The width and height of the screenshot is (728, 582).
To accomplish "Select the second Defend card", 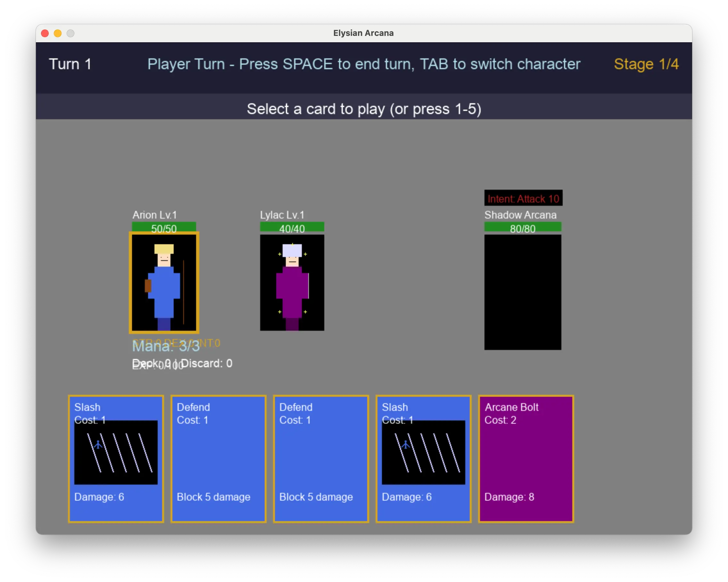I will [321, 459].
